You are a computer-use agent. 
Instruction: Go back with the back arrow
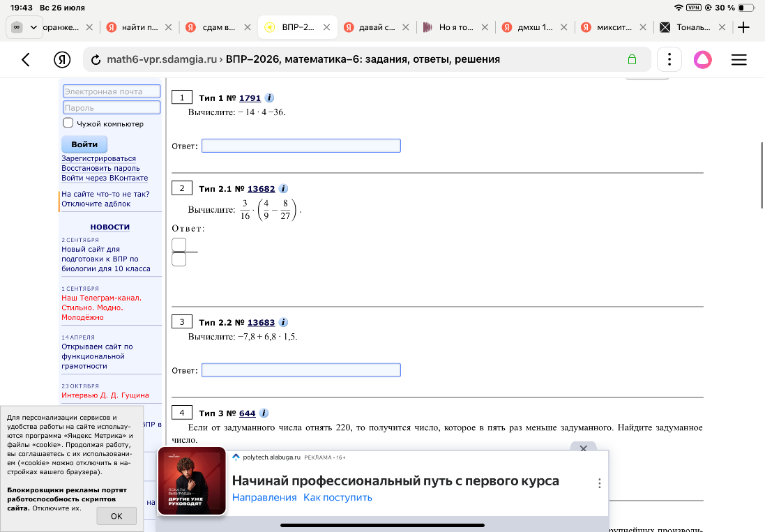[26, 59]
